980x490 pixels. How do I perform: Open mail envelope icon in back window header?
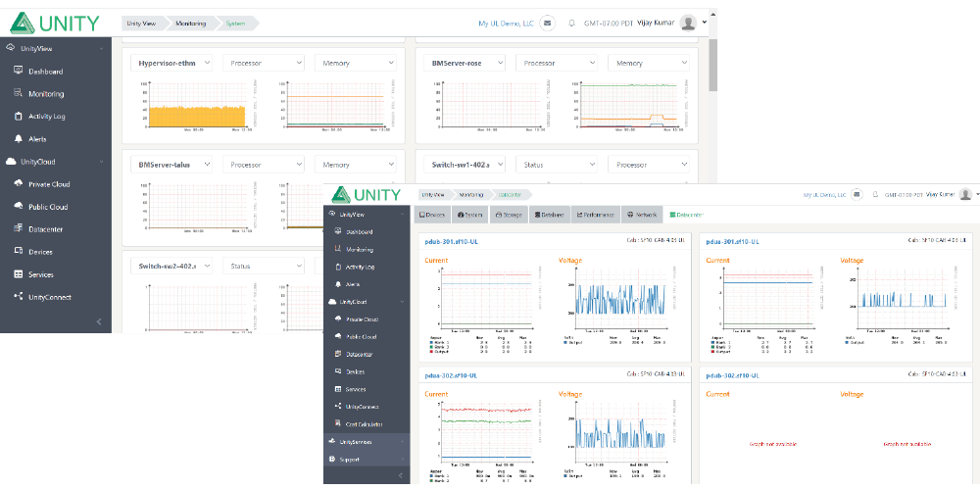pos(548,24)
